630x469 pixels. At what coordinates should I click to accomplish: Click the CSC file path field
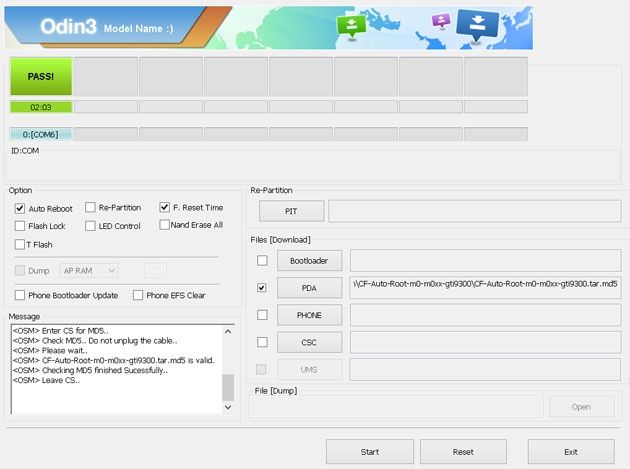(x=486, y=342)
